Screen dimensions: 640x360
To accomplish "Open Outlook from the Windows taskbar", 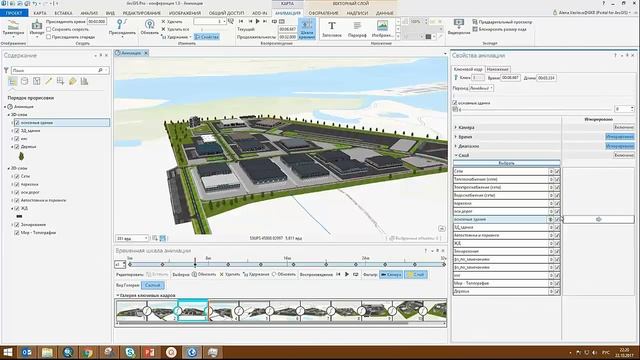I will [27, 352].
